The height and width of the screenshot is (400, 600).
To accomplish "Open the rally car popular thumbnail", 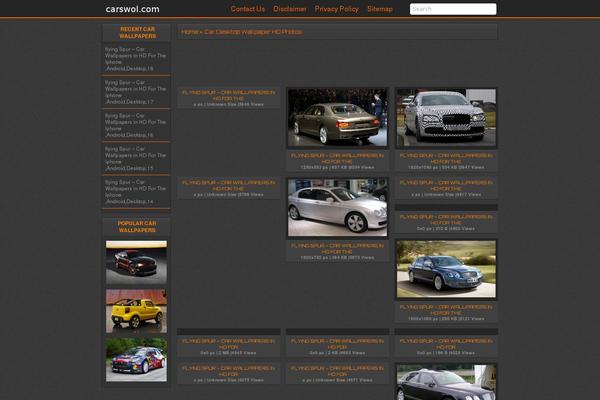I will click(136, 359).
